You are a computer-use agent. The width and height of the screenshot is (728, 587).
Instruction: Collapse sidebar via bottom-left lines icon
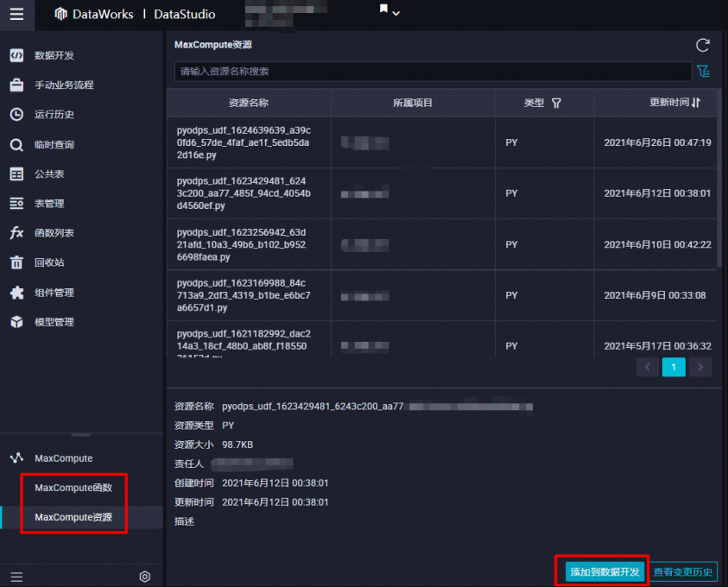click(x=16, y=577)
